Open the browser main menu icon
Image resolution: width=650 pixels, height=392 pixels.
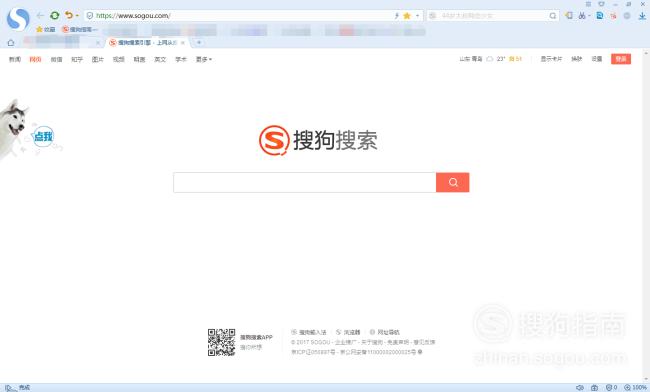click(x=588, y=4)
